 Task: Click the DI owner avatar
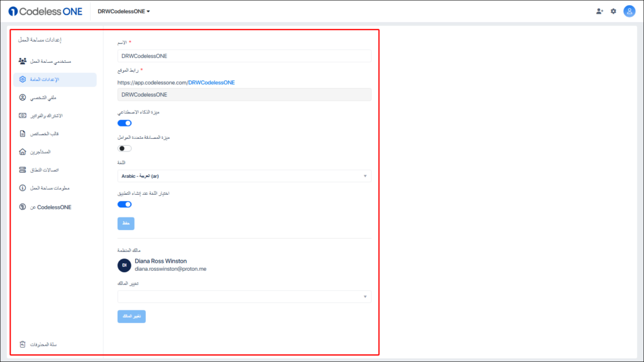(x=125, y=265)
